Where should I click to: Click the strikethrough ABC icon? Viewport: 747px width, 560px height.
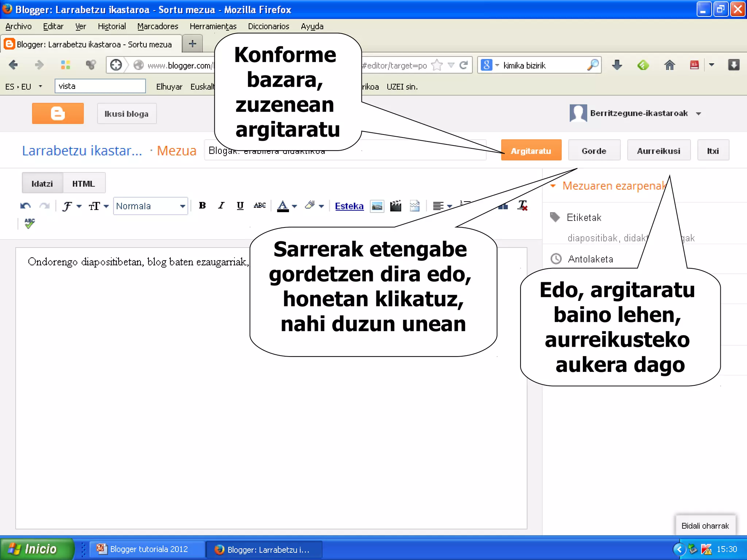pyautogui.click(x=259, y=206)
